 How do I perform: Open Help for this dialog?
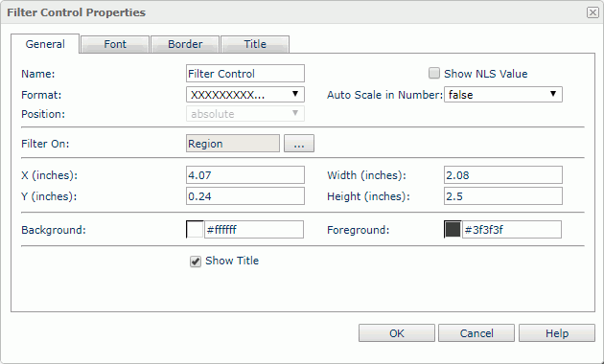click(x=557, y=332)
